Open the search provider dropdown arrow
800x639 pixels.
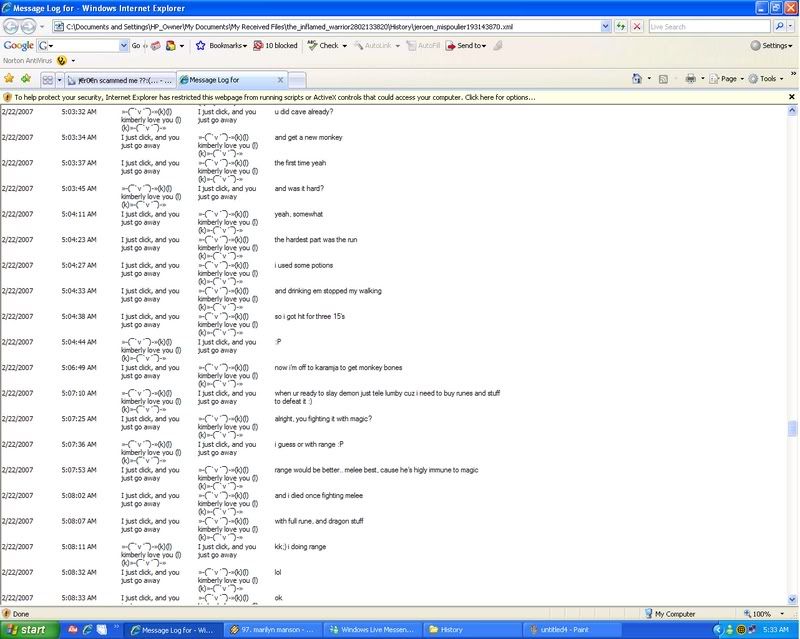coord(791,27)
